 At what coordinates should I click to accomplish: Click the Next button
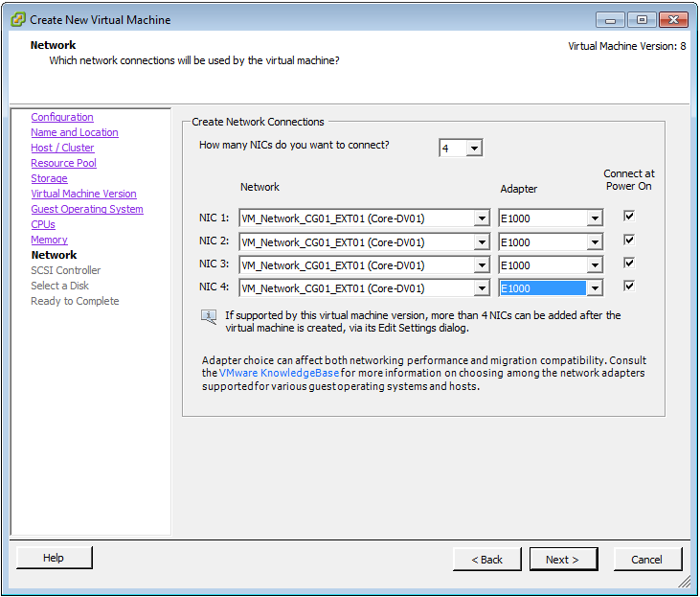(563, 560)
